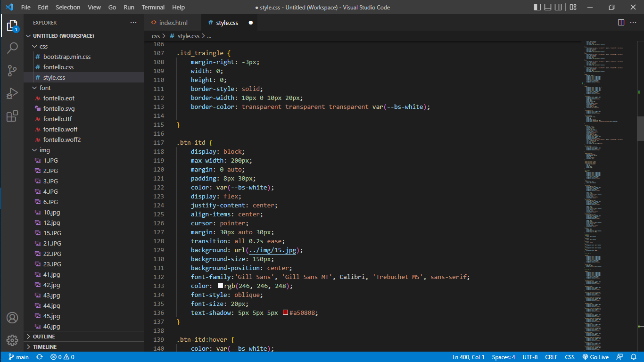Click the white color swatch on line 133
Screen dimensions: 644x362
[220, 286]
